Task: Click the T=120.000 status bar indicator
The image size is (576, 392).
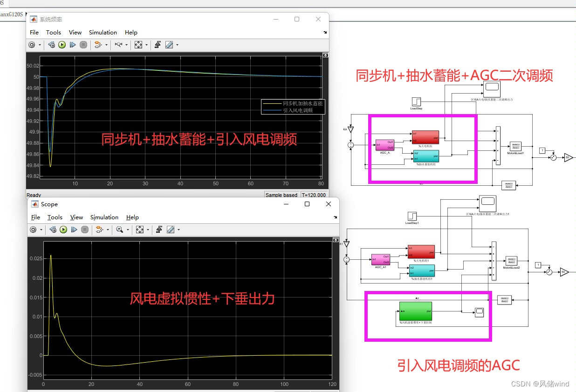Action: [x=314, y=195]
